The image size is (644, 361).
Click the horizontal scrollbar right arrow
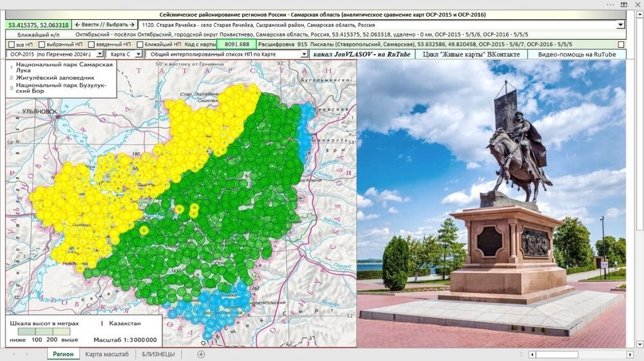point(630,355)
